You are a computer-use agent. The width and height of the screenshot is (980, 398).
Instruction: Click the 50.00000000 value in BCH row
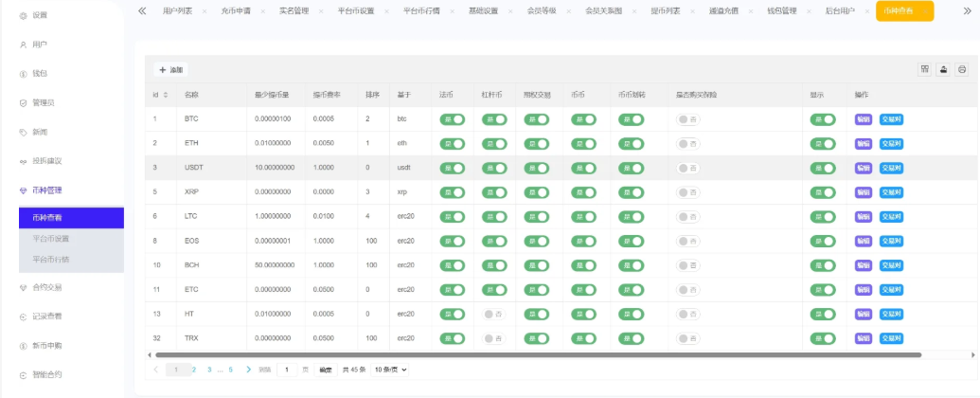275,265
